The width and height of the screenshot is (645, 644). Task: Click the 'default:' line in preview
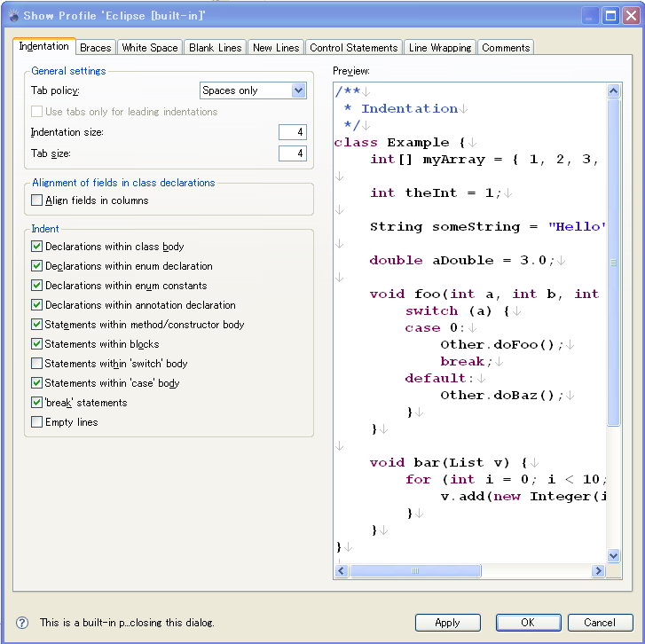pyautogui.click(x=439, y=379)
